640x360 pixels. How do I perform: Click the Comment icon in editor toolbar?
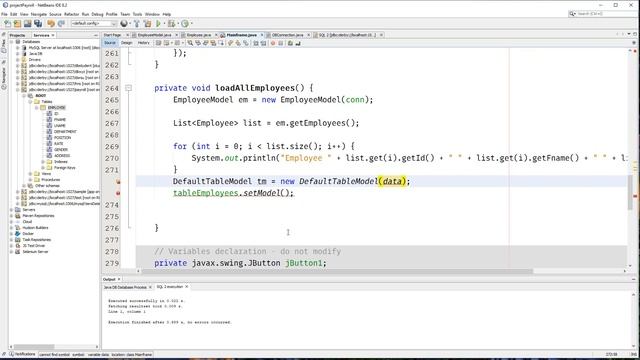tap(290, 43)
